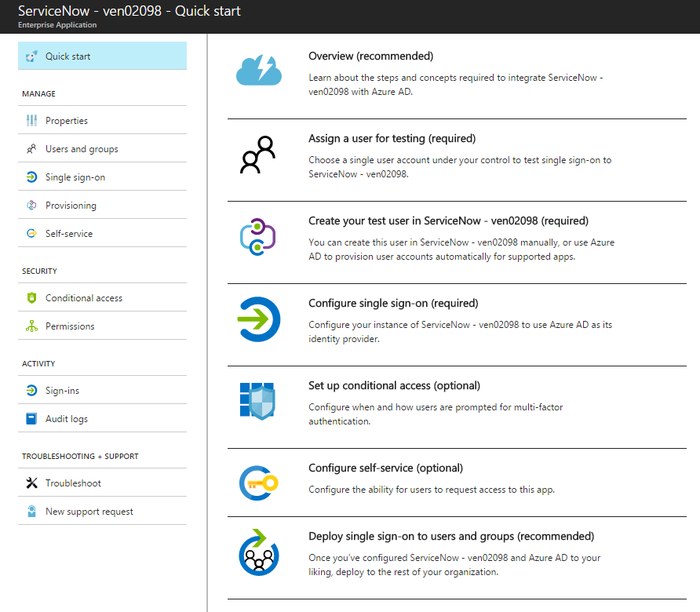Viewport: 700px width, 612px height.
Task: Open Users and groups menu item
Action: 102,148
